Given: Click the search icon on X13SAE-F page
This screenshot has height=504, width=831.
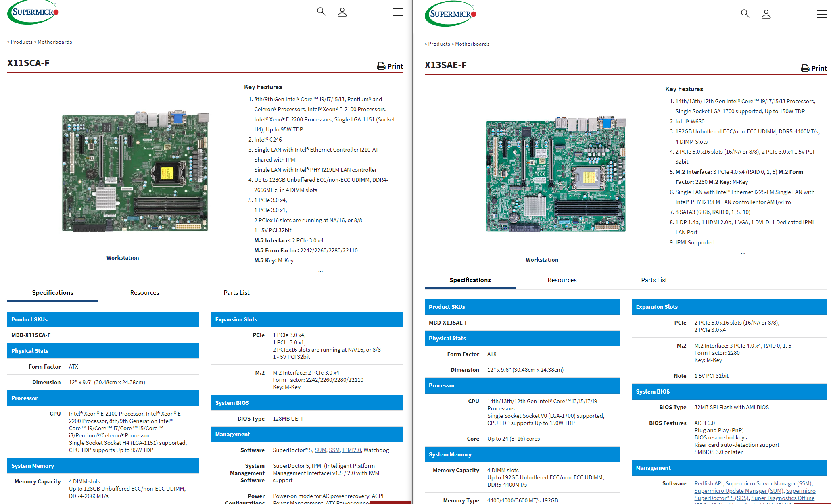Looking at the screenshot, I should click(745, 14).
